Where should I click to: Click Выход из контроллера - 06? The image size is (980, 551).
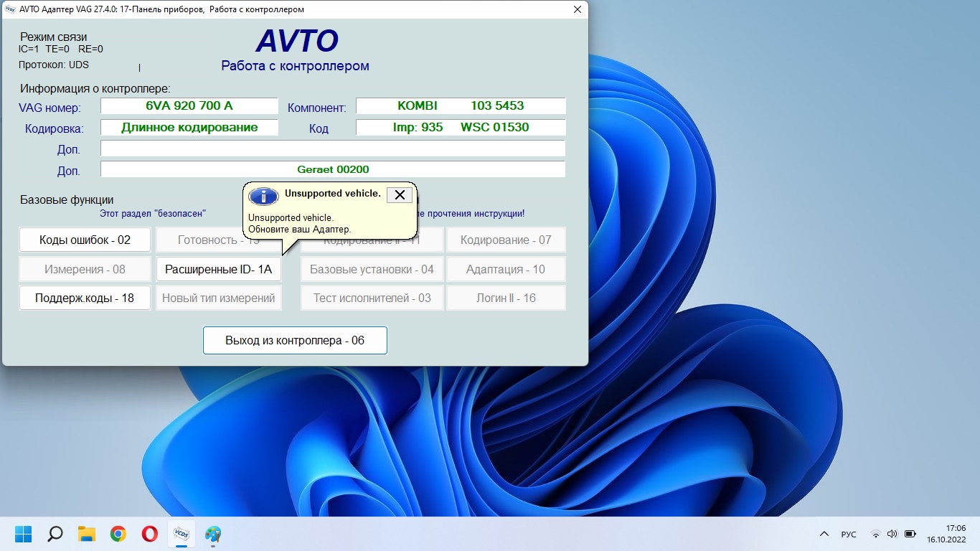tap(295, 340)
